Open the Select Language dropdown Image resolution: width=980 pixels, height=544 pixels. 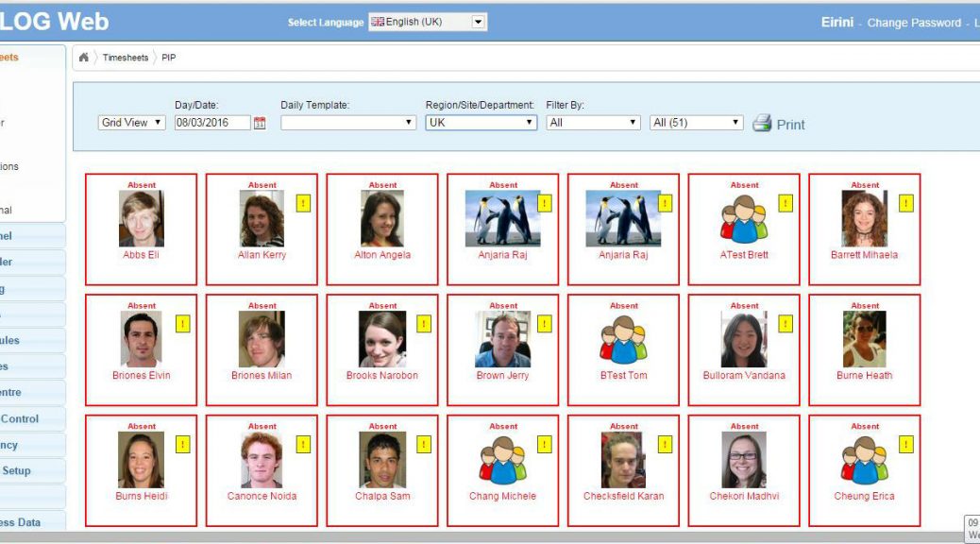pos(428,22)
